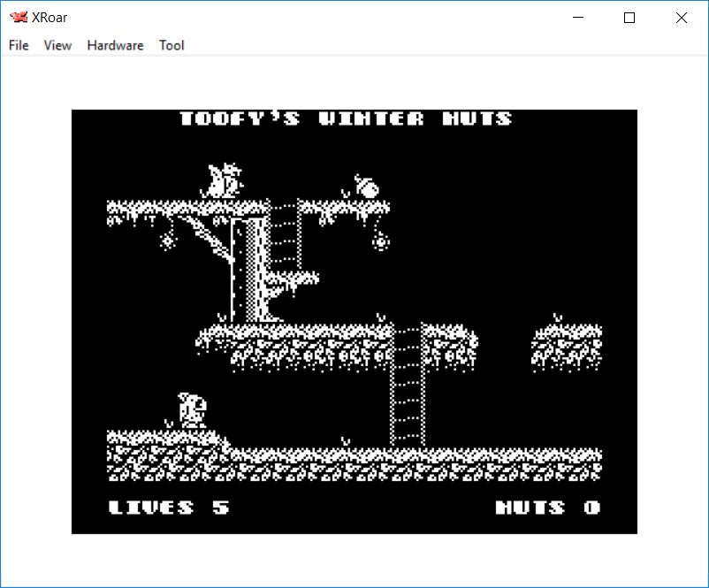Screen dimensions: 709x588
Task: Close the XRoar emulator window
Action: (681, 18)
